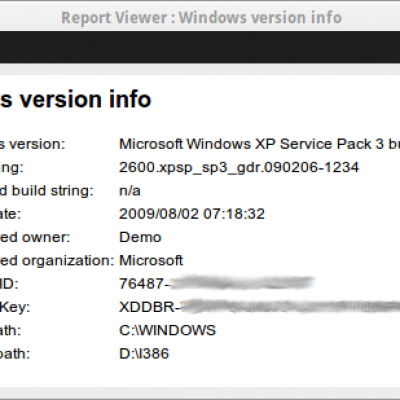The width and height of the screenshot is (400, 400).
Task: Click the date value 2009/08/02 07:18:32
Action: point(192,214)
